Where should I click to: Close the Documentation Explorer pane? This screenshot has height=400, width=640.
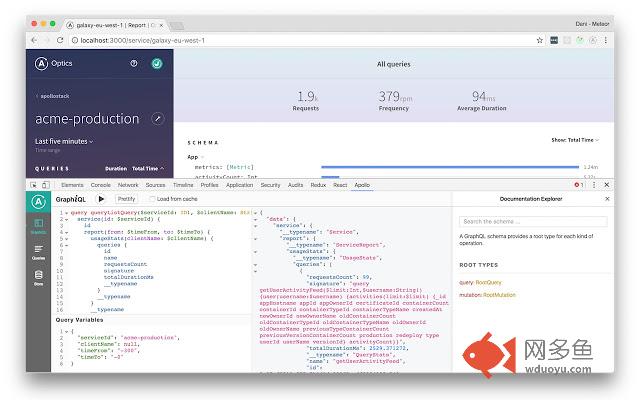coord(607,199)
